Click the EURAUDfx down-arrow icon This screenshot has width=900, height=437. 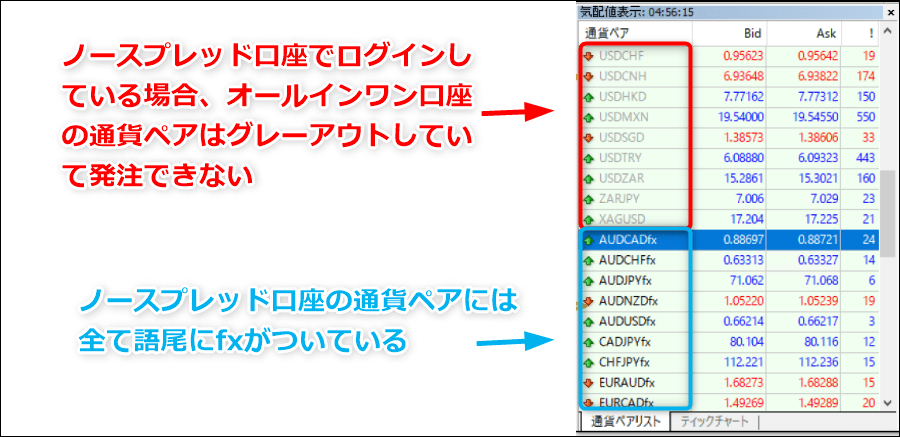(x=588, y=383)
